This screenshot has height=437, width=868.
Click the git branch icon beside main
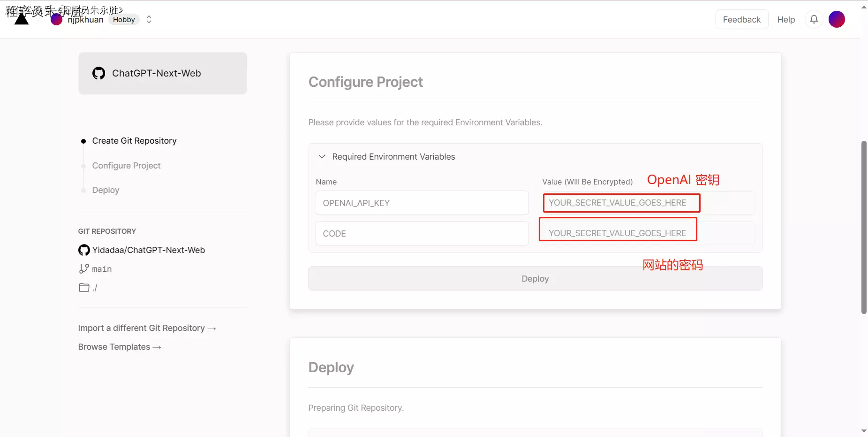pyautogui.click(x=84, y=269)
